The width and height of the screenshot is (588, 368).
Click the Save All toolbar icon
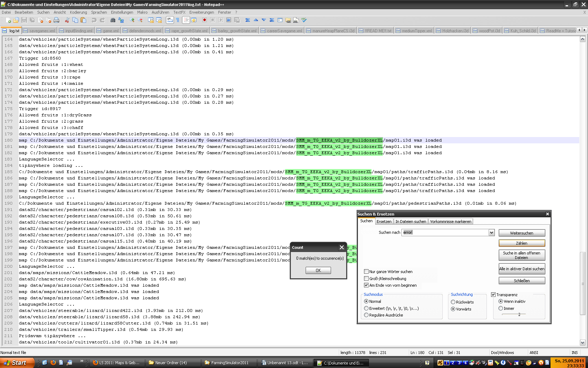coord(32,20)
